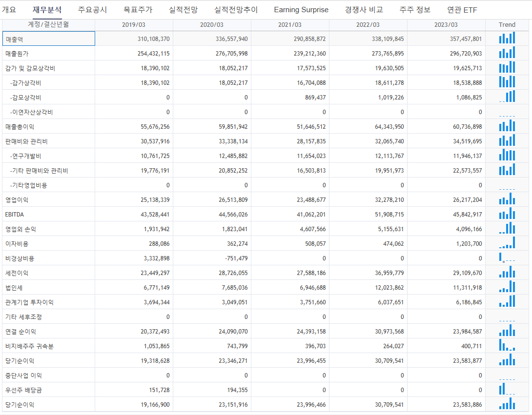The width and height of the screenshot is (532, 415).
Task: Click the 판매비와 관리비 trend chart
Action: (x=507, y=140)
